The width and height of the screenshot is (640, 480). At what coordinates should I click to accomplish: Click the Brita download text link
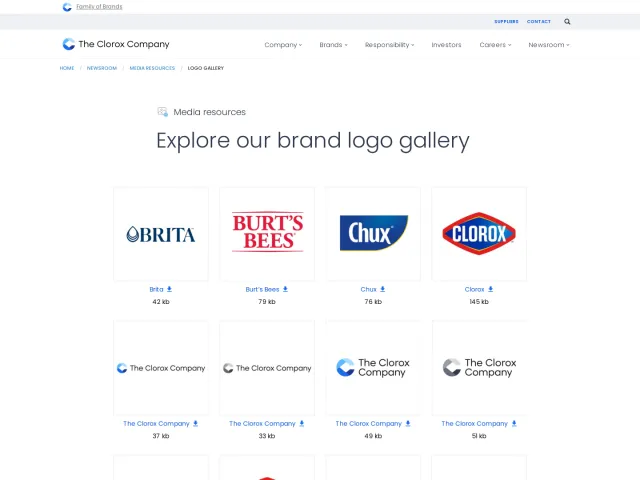(x=156, y=289)
